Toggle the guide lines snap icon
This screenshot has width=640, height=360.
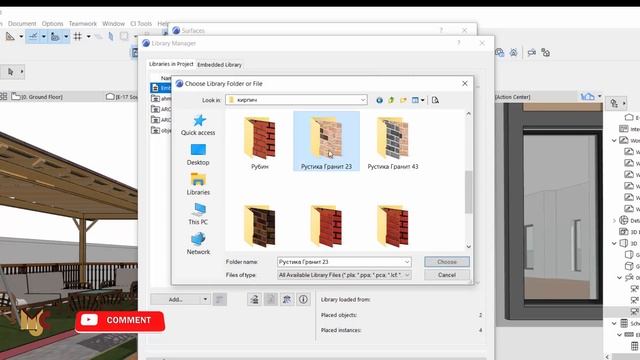[x=33, y=37]
